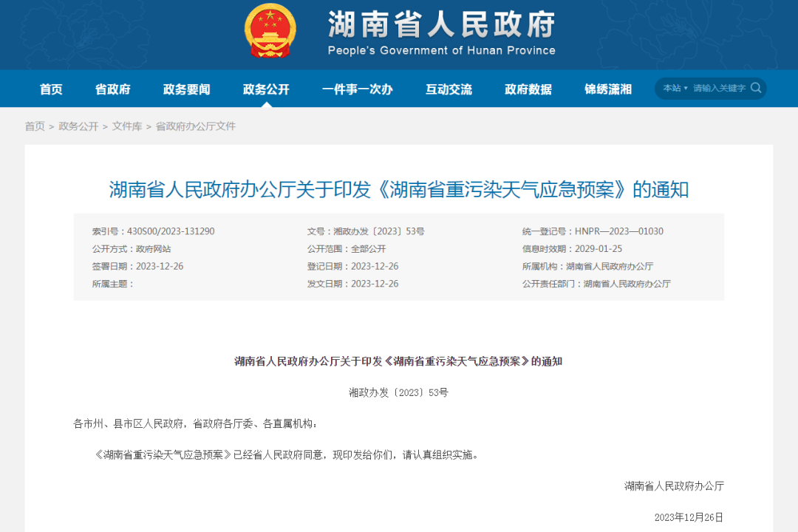This screenshot has height=532, width=798.
Task: Click the signature 湖南省人民政府办公厅 at bottom right
Action: click(x=674, y=486)
